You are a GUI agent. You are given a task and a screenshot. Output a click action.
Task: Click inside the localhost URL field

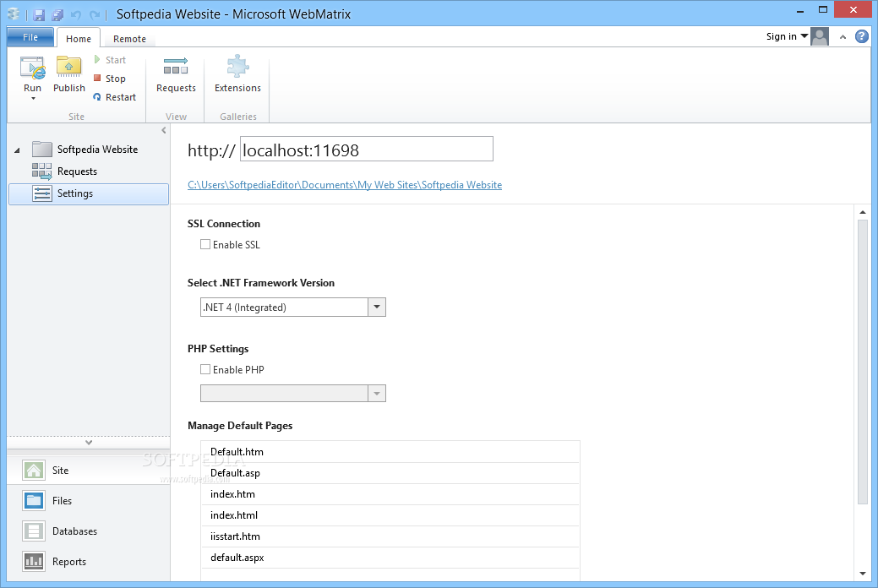pos(366,149)
